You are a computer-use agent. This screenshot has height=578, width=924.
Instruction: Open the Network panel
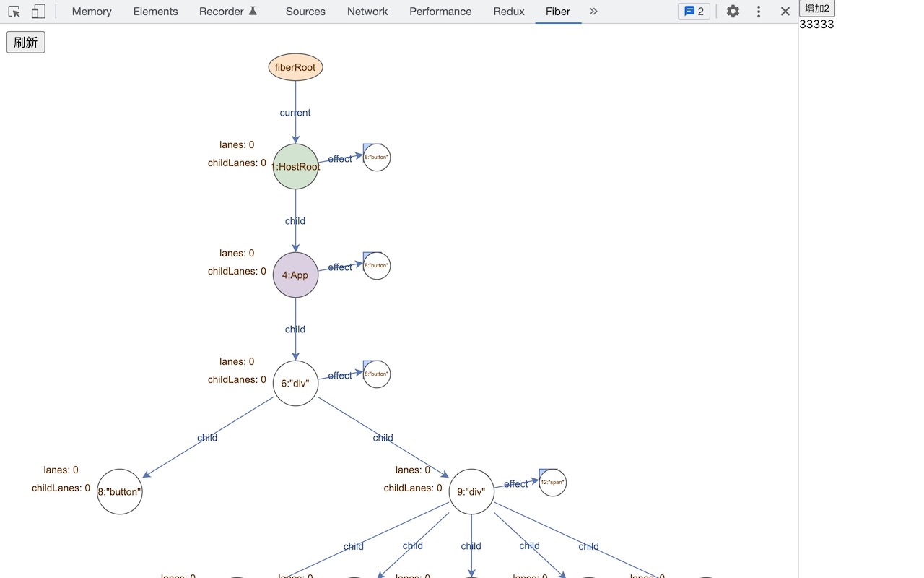pos(367,12)
